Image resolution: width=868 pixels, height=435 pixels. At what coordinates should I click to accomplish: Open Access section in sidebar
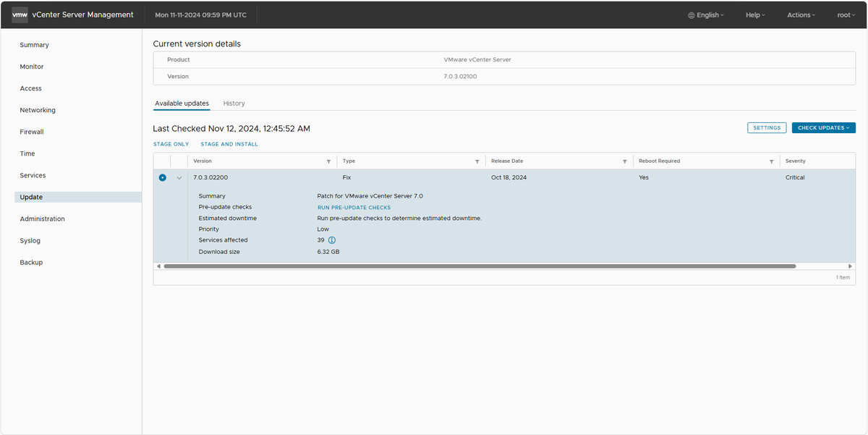(x=31, y=88)
